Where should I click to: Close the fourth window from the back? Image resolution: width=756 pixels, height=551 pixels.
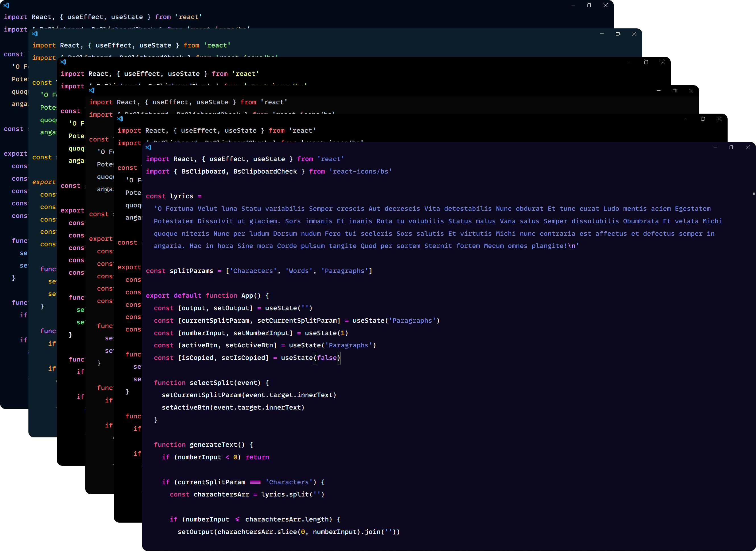click(691, 90)
